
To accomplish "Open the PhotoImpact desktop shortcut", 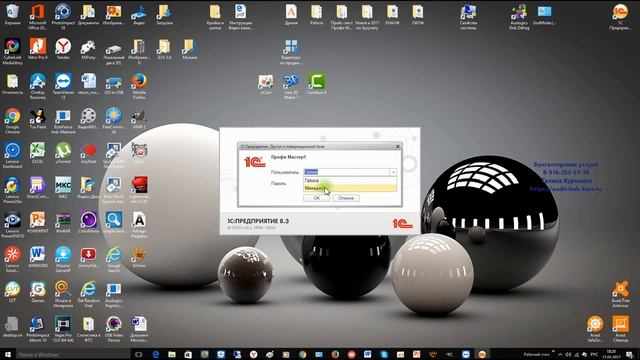I will 63,16.
